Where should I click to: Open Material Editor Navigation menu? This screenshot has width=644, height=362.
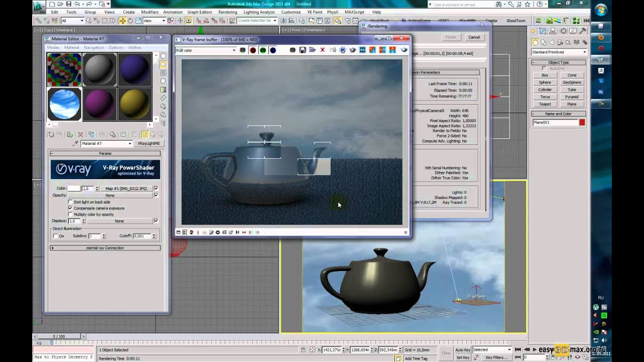94,48
